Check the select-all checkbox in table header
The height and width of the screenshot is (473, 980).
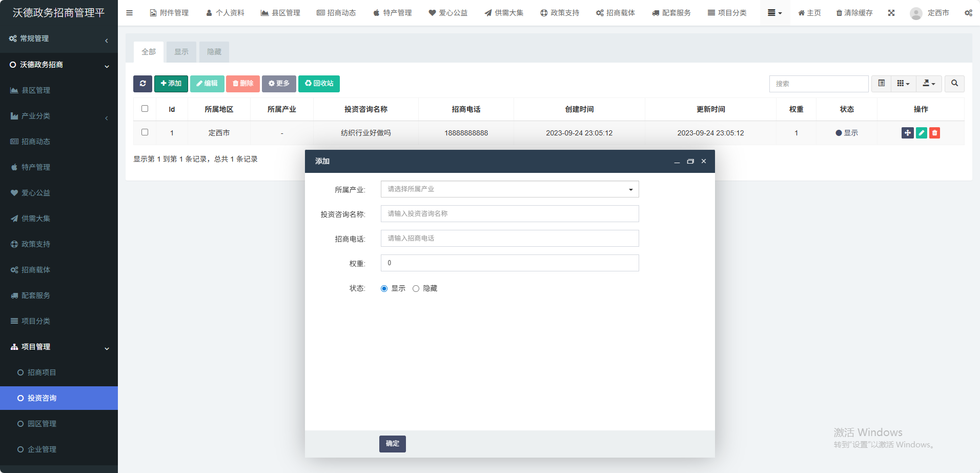tap(145, 109)
